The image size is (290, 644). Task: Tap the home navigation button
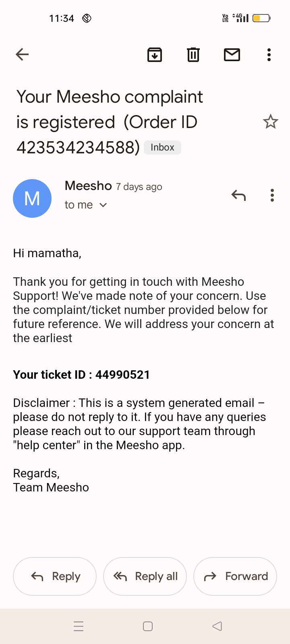coord(148,626)
